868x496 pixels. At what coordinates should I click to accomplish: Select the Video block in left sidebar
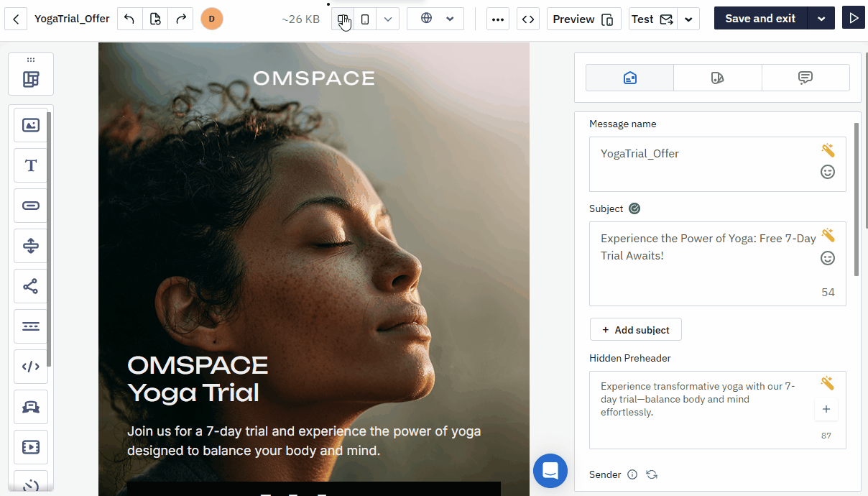point(31,447)
